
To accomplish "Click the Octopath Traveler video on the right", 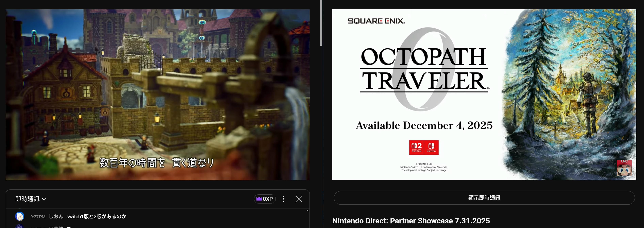I will tap(484, 95).
